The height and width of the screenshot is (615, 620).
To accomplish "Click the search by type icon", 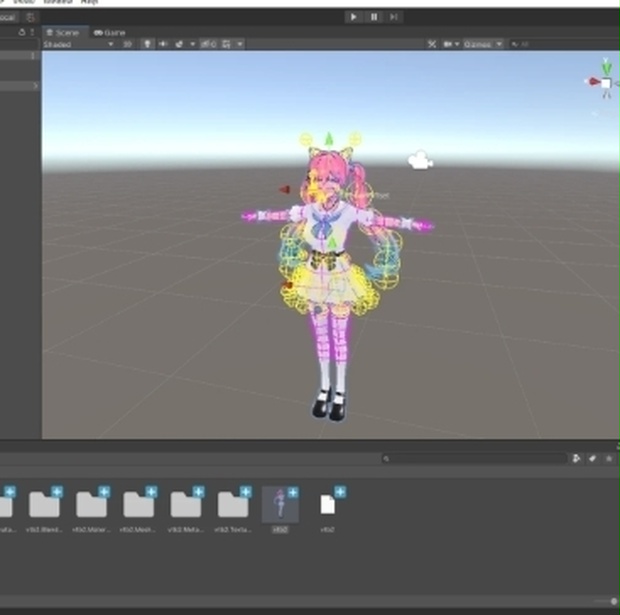I will coord(576,459).
